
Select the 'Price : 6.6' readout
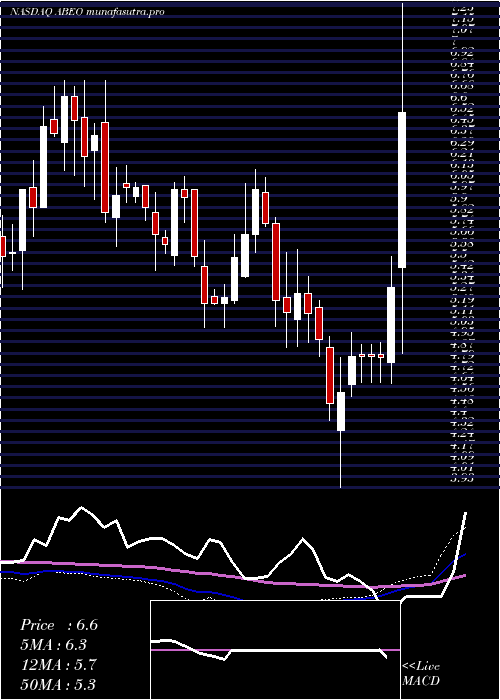point(59,625)
